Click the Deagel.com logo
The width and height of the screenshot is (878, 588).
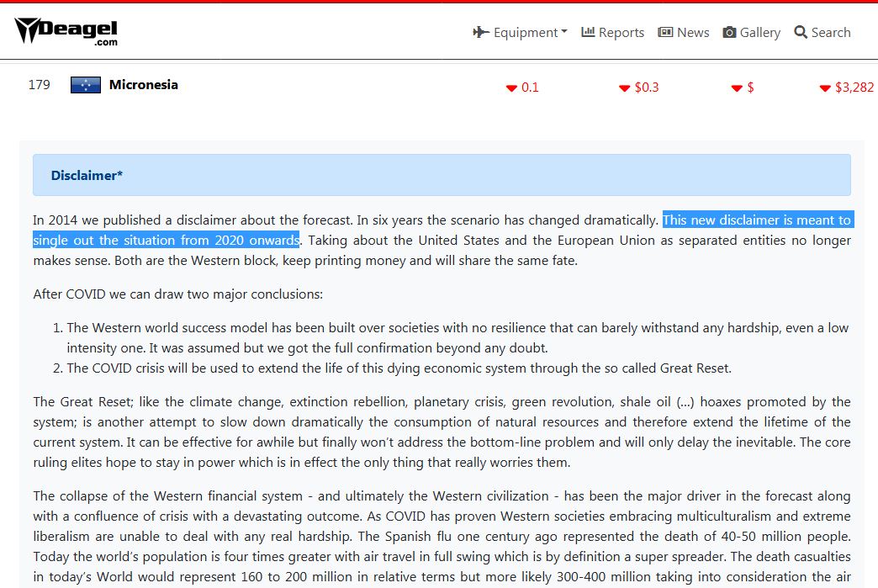(x=67, y=32)
